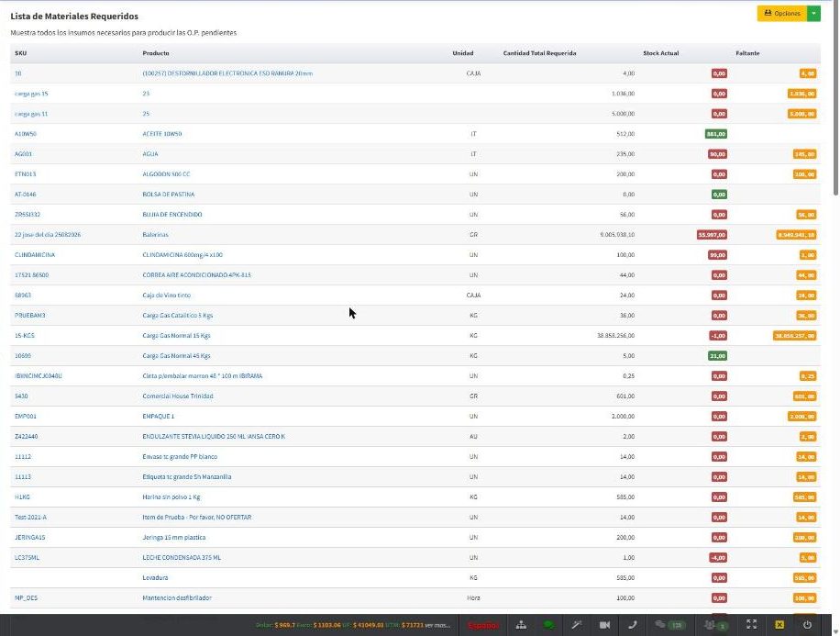Open SKU link EMP001
This screenshot has height=636, width=840.
[x=25, y=416]
